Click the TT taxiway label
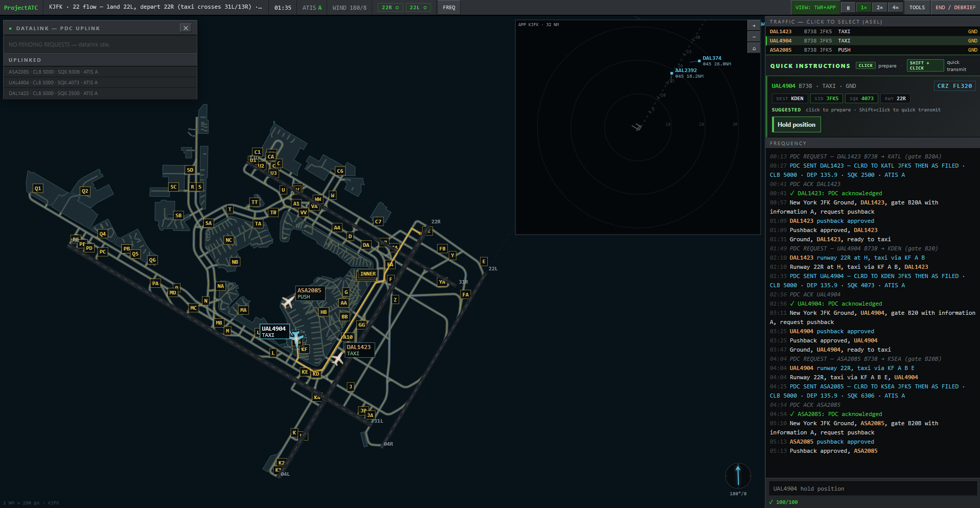 tap(255, 202)
